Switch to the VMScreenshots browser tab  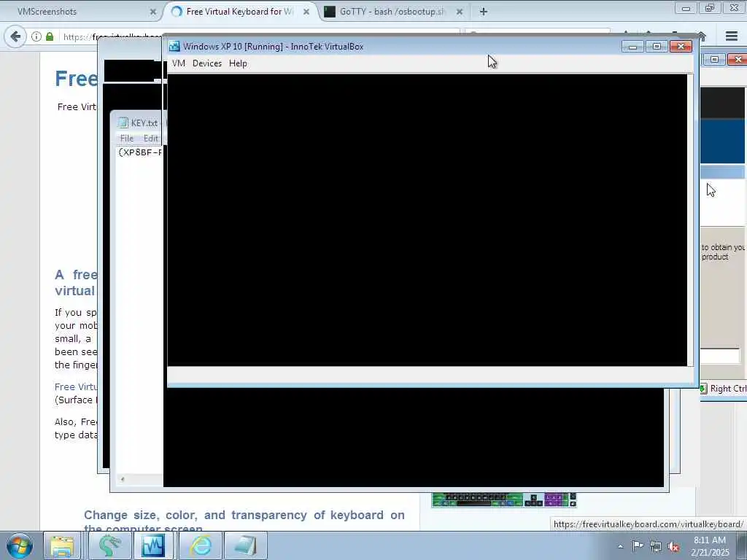click(47, 12)
